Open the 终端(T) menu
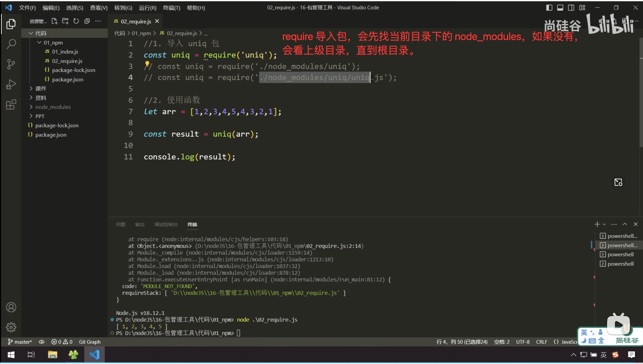The height and width of the screenshot is (364, 643). [172, 8]
